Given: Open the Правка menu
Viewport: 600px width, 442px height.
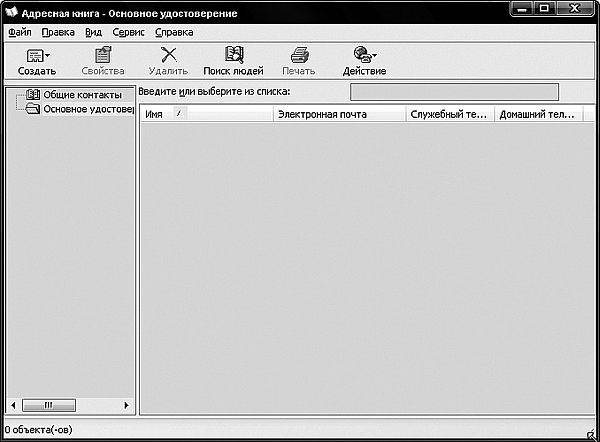Looking at the screenshot, I should pos(58,32).
